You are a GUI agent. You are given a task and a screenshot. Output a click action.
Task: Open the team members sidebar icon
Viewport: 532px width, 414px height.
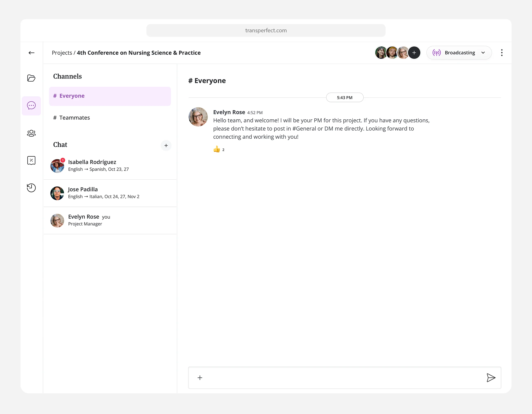point(31,133)
